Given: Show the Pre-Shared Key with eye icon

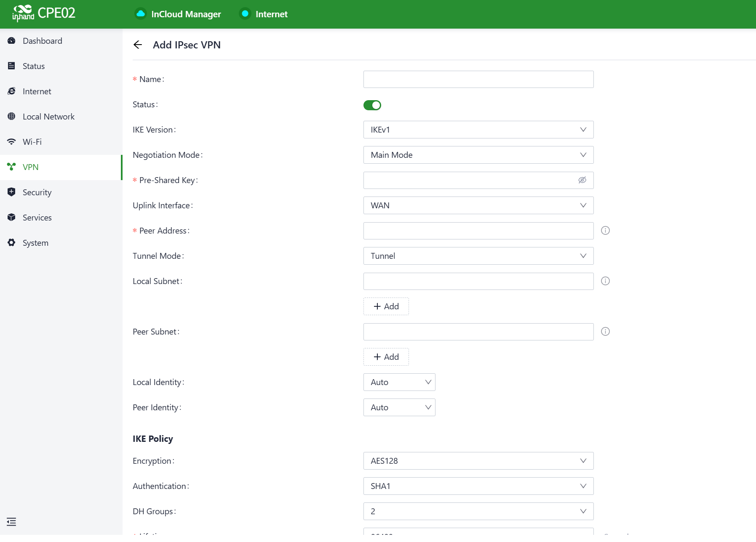Looking at the screenshot, I should 582,180.
